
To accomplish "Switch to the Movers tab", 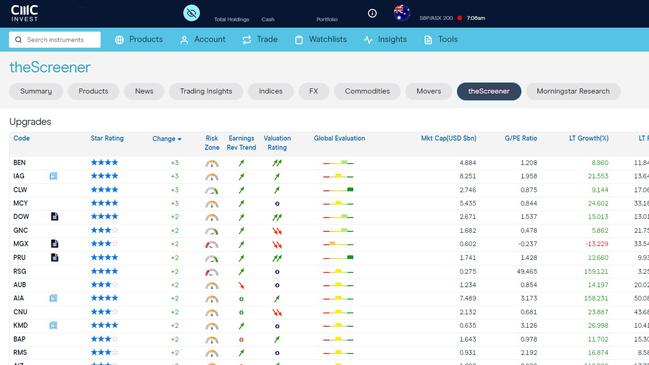I will coord(429,91).
